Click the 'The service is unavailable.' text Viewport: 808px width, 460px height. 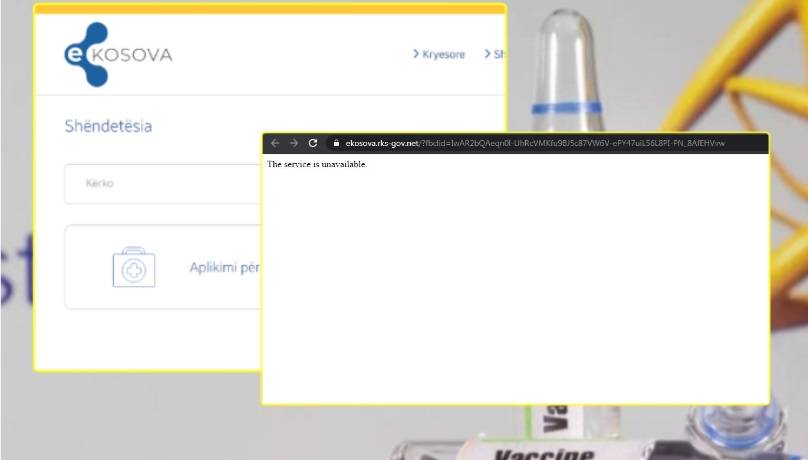[317, 164]
